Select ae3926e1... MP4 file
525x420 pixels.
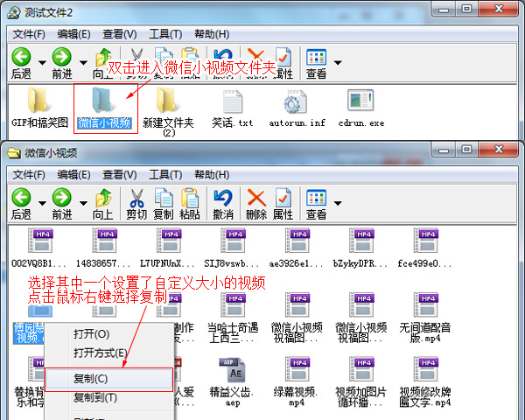pos(297,248)
